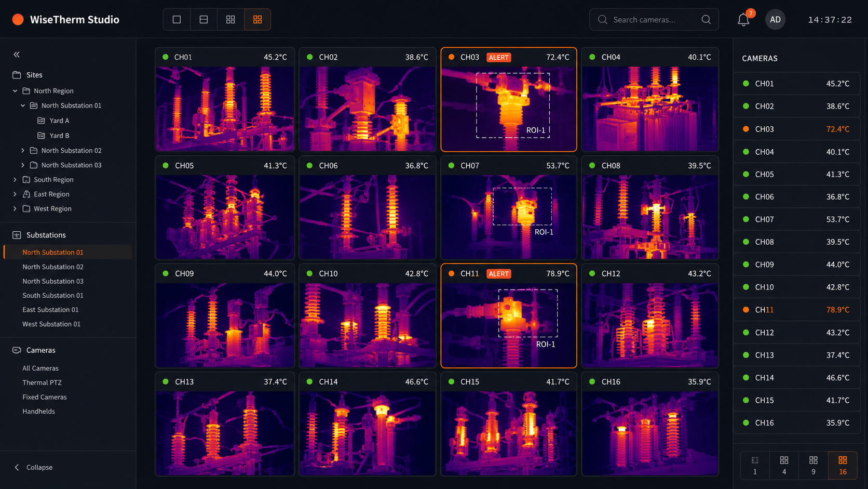
Task: Open CH14 thermal feed thumbnail
Action: 368,433
